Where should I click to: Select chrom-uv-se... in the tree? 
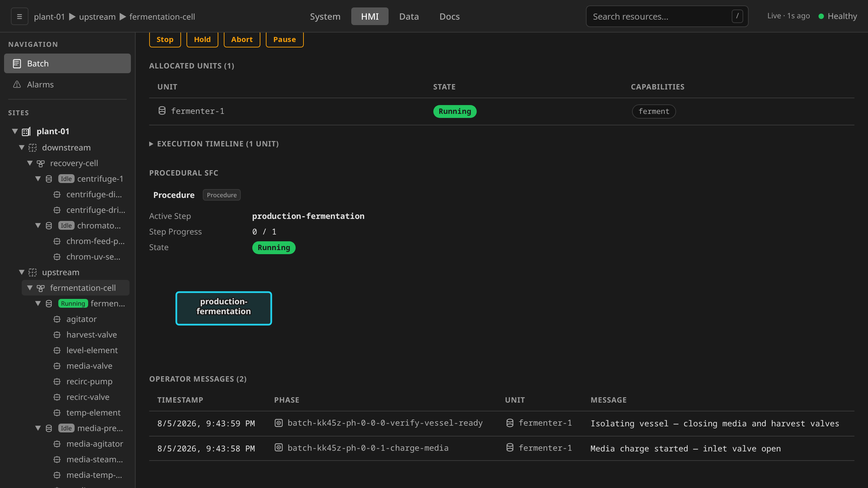[93, 257]
